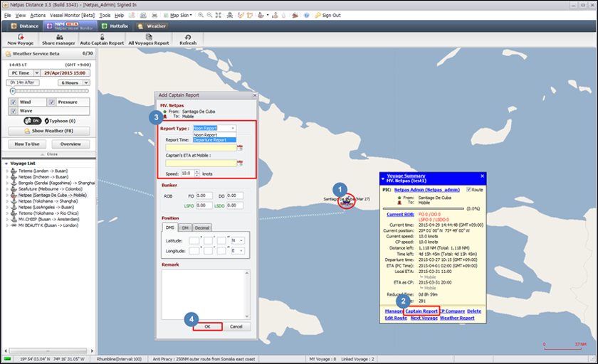Close the Voyage Summary popup
The height and width of the screenshot is (364, 598).
pos(482,176)
